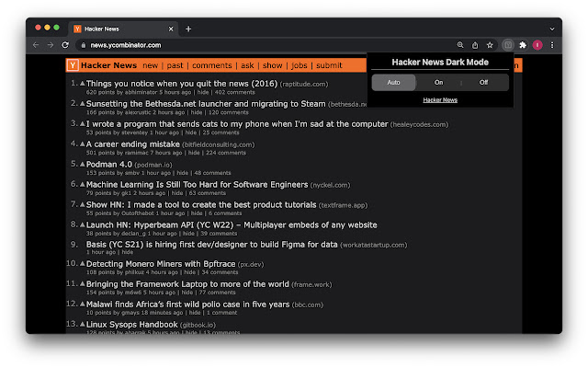The width and height of the screenshot is (588, 368).
Task: Open the 'jobs' section
Action: tap(299, 65)
